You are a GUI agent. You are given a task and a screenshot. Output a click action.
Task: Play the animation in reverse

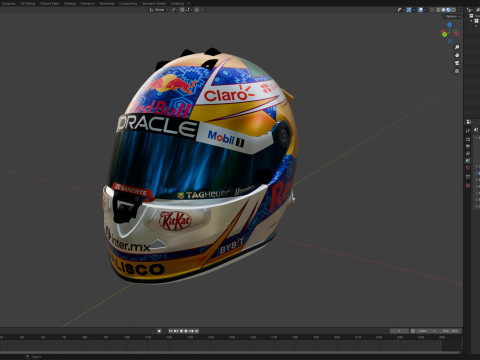pos(181,331)
